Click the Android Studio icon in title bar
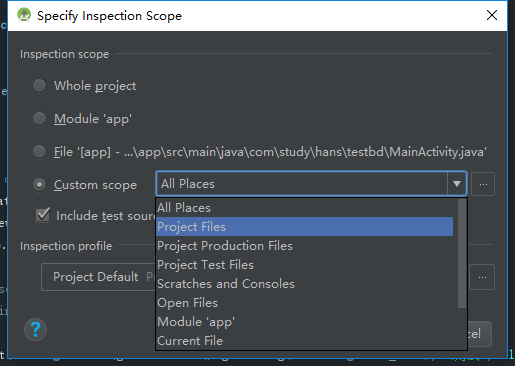Image resolution: width=515 pixels, height=366 pixels. point(24,15)
